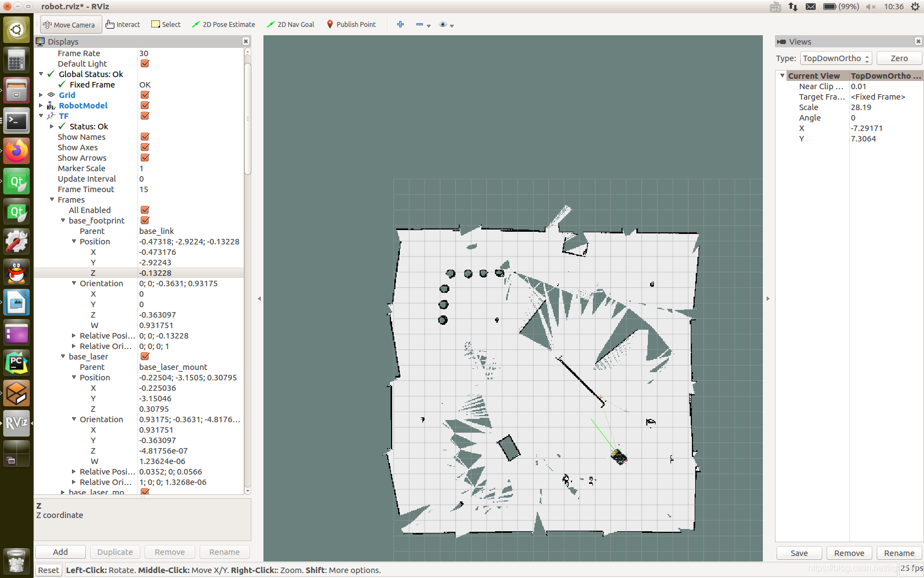Collapse the Global Status tree node
The image size is (924, 578).
tap(41, 74)
